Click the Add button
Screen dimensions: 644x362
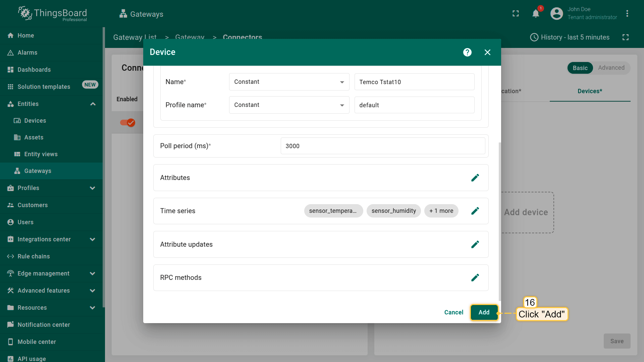[484, 312]
